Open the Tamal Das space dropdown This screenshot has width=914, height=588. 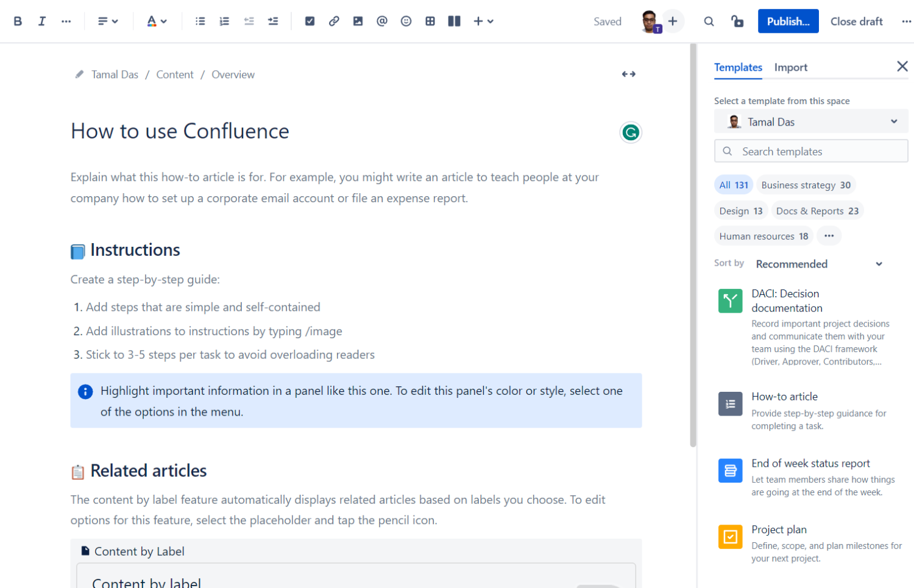pyautogui.click(x=811, y=122)
